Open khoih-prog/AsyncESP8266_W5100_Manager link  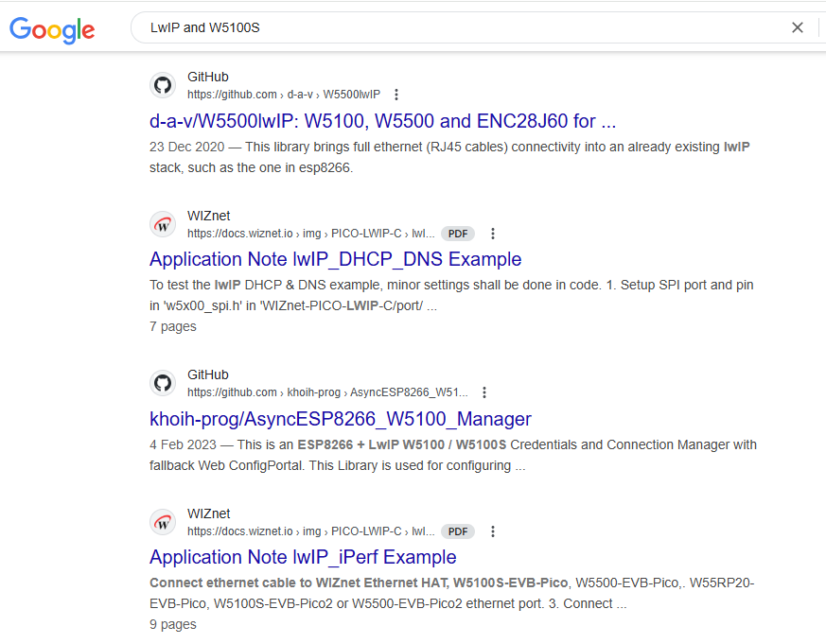pyautogui.click(x=341, y=419)
